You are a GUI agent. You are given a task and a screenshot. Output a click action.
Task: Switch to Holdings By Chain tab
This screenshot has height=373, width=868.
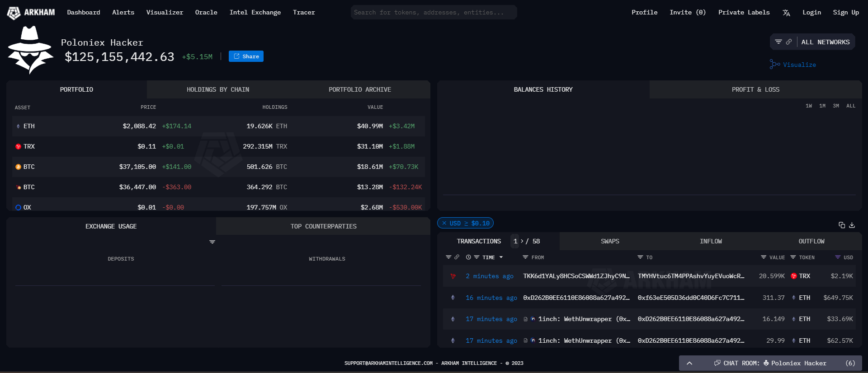218,89
